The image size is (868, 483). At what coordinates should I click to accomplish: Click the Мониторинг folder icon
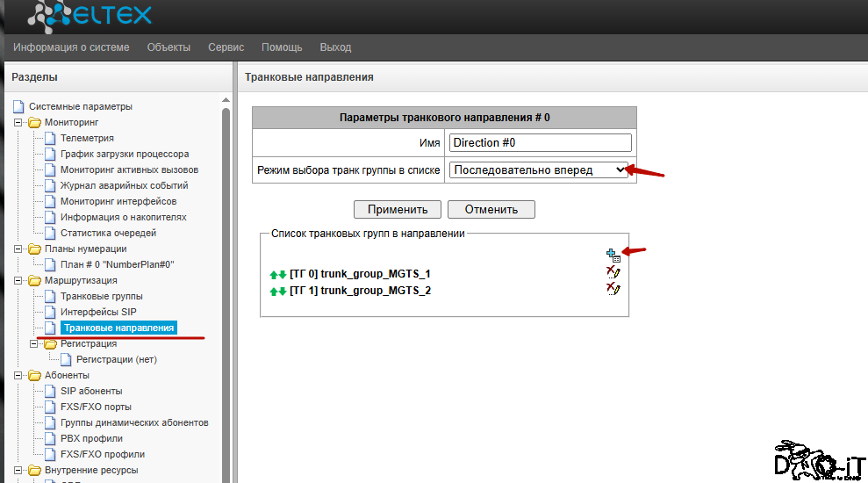click(x=35, y=122)
